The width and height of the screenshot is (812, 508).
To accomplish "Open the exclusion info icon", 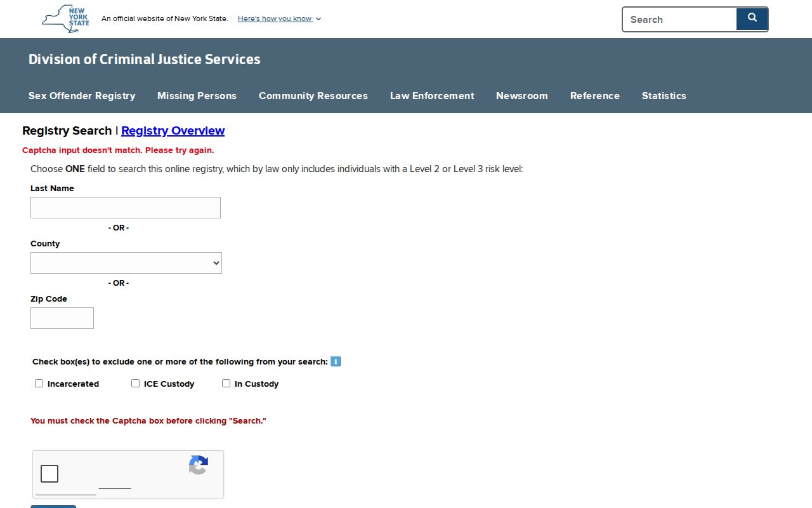I will click(336, 361).
